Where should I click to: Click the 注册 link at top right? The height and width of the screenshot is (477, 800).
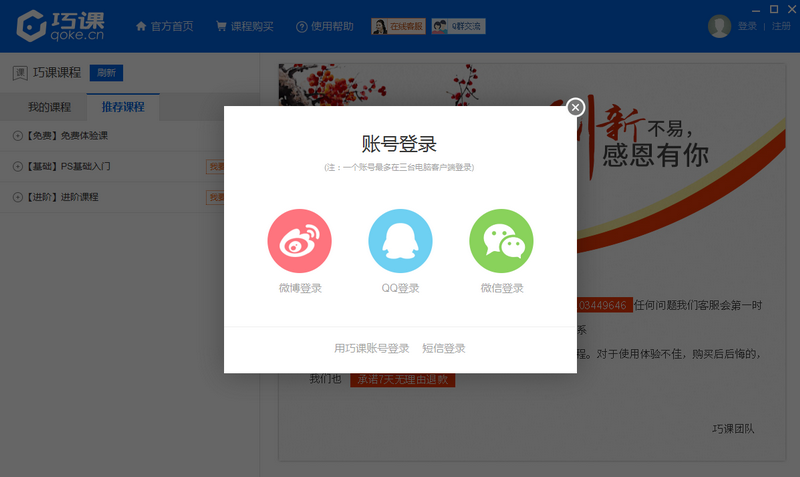point(781,26)
